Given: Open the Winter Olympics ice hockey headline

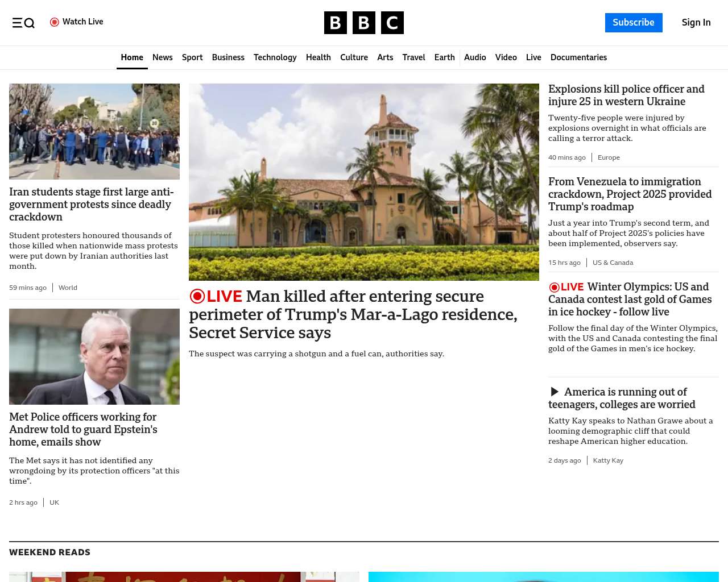Looking at the screenshot, I should click(x=630, y=300).
